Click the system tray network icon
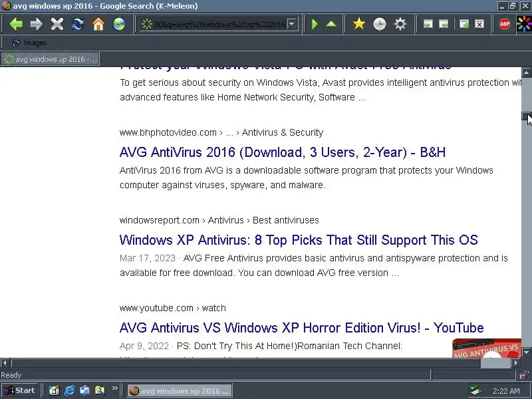 (476, 390)
